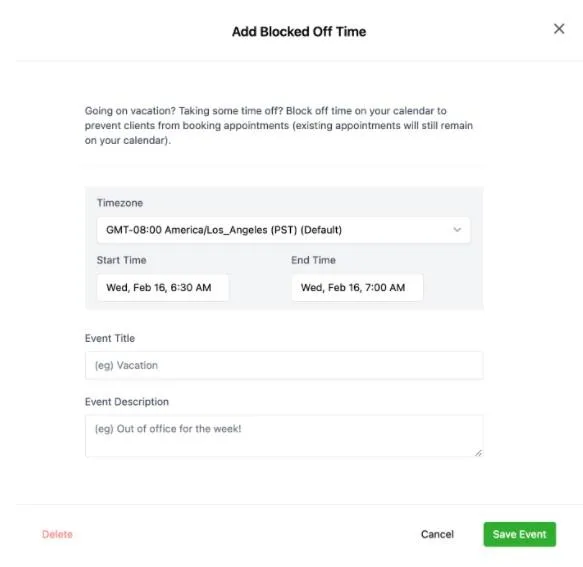Click the End Time label
The width and height of the screenshot is (583, 567).
(313, 260)
